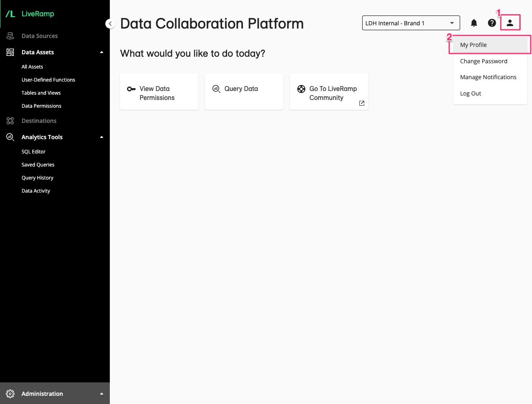Click the key icon on View Data Permissions

[x=131, y=89]
